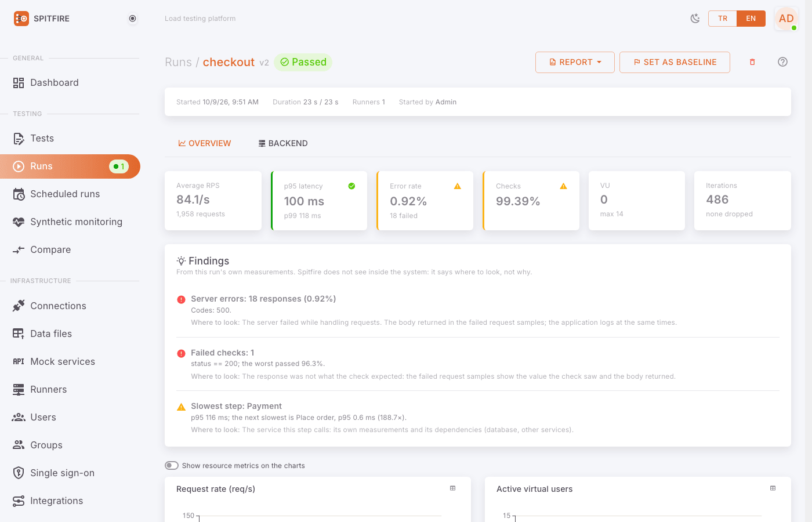Screen dimensions: 812x522
Task: Click the Groups icon in sidebar
Action: click(x=19, y=445)
